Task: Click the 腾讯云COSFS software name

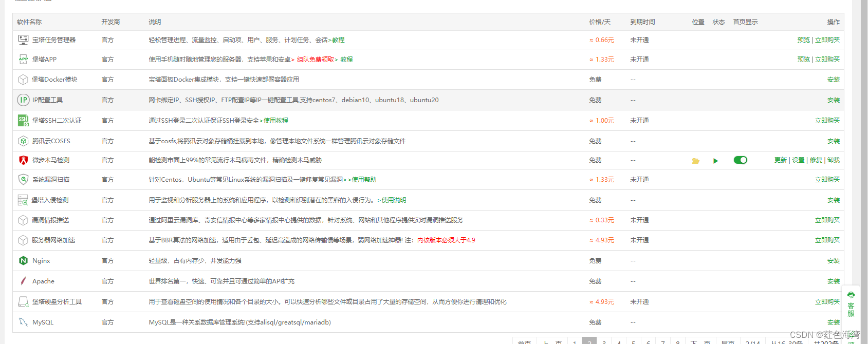Action: pos(51,141)
